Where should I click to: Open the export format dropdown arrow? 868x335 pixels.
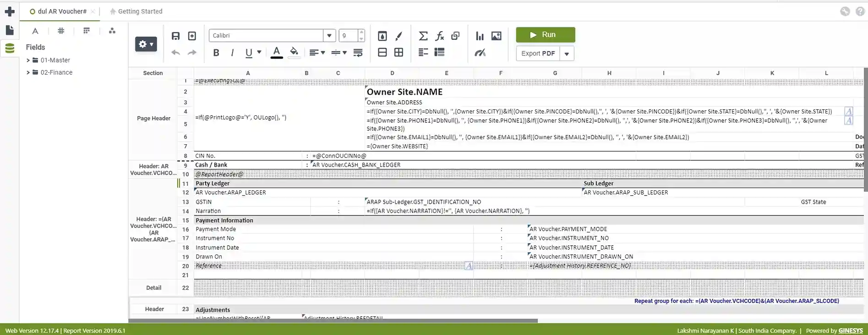pyautogui.click(x=567, y=54)
